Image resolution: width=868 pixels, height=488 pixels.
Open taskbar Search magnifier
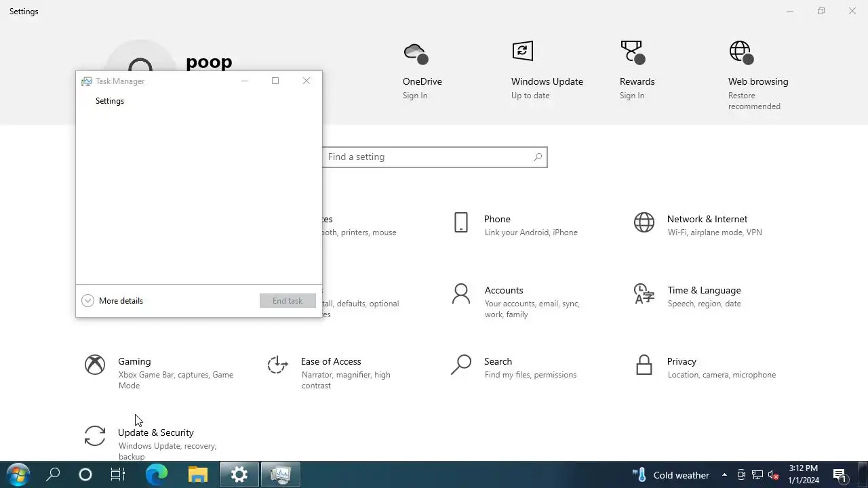pos(53,474)
